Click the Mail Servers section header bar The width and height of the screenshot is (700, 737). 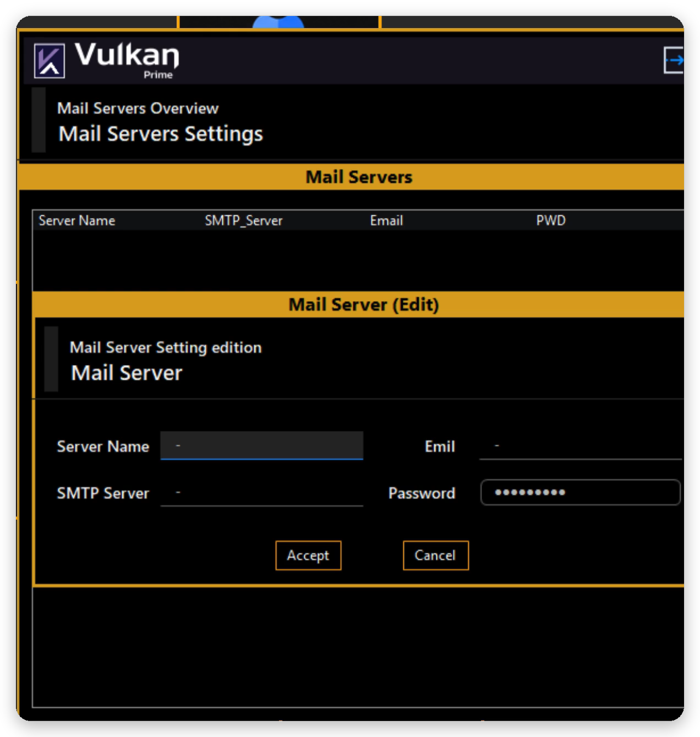pos(351,177)
